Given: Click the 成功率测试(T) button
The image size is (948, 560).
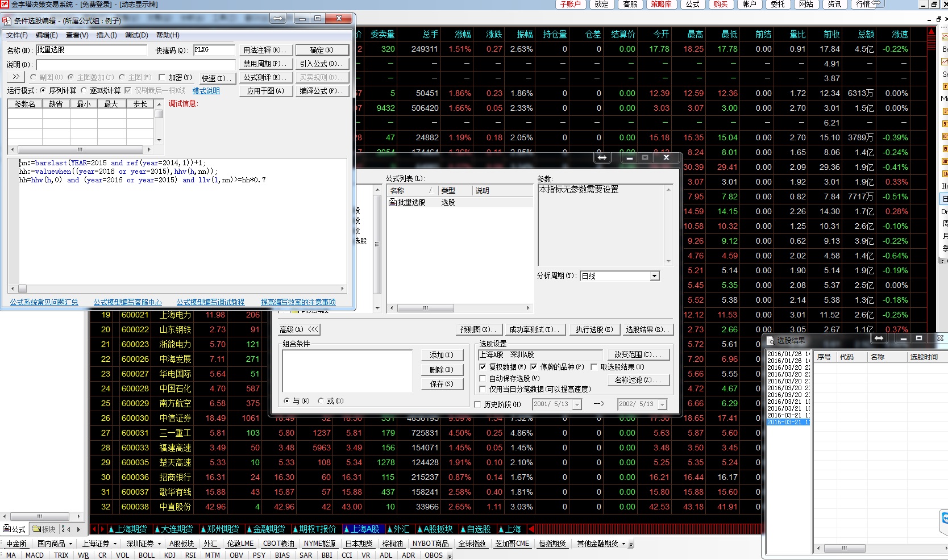Looking at the screenshot, I should click(x=534, y=329).
